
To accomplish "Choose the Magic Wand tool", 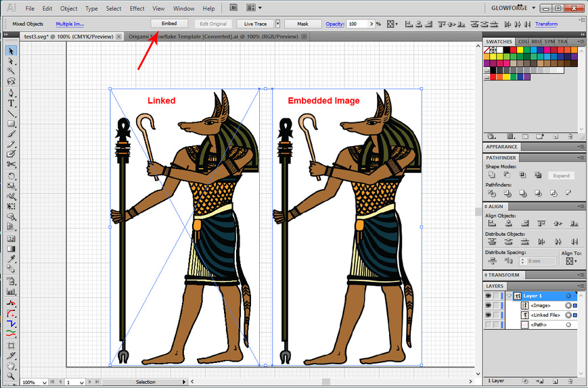I will 12,71.
